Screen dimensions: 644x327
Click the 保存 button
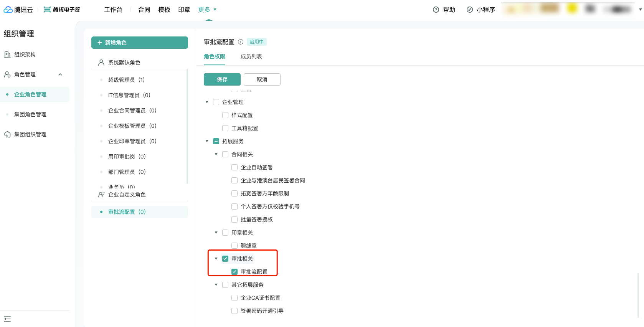click(x=222, y=79)
